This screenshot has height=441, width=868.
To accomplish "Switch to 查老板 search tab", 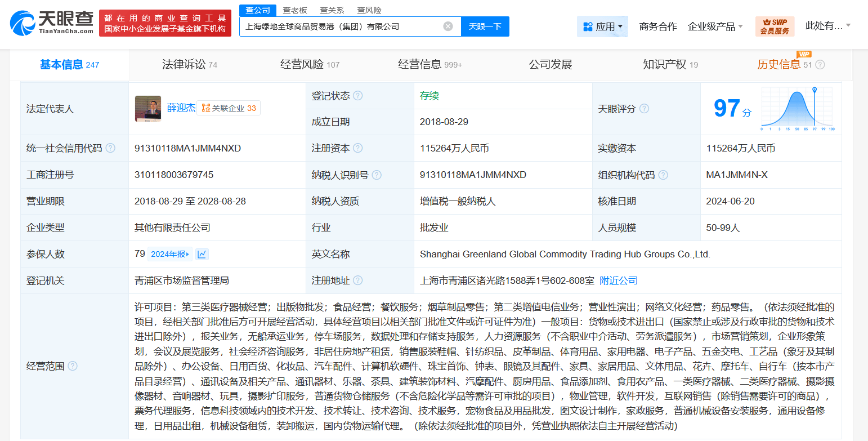I will point(295,10).
